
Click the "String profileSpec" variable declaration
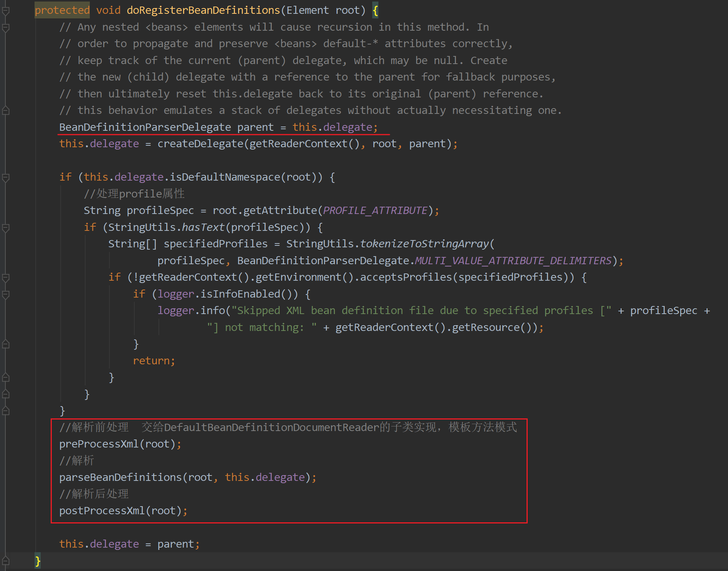(x=139, y=211)
